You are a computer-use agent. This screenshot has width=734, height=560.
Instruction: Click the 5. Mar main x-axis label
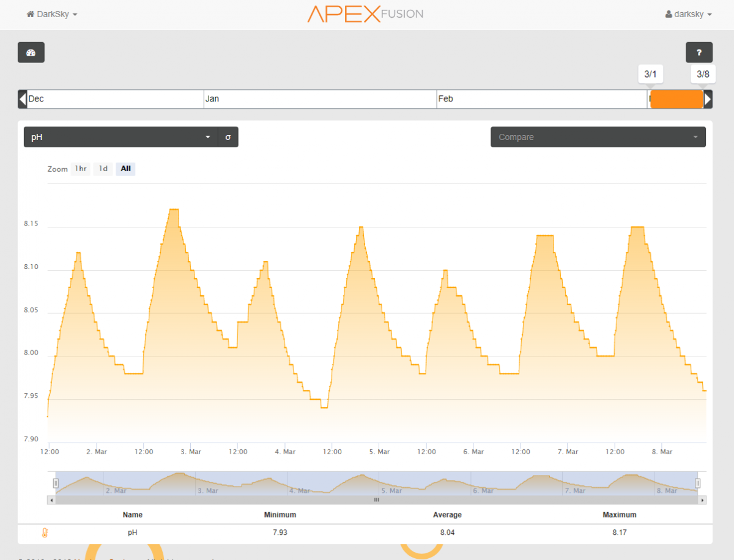[379, 452]
